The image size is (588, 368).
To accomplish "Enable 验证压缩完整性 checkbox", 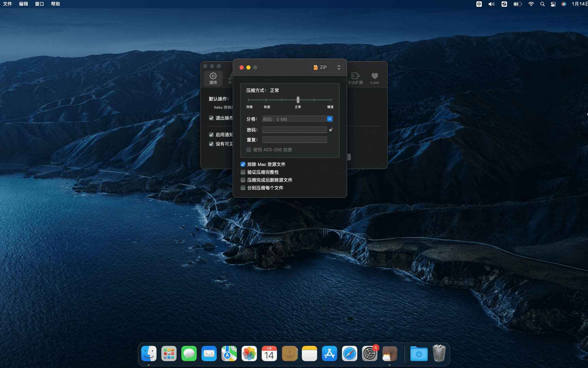I will click(243, 172).
